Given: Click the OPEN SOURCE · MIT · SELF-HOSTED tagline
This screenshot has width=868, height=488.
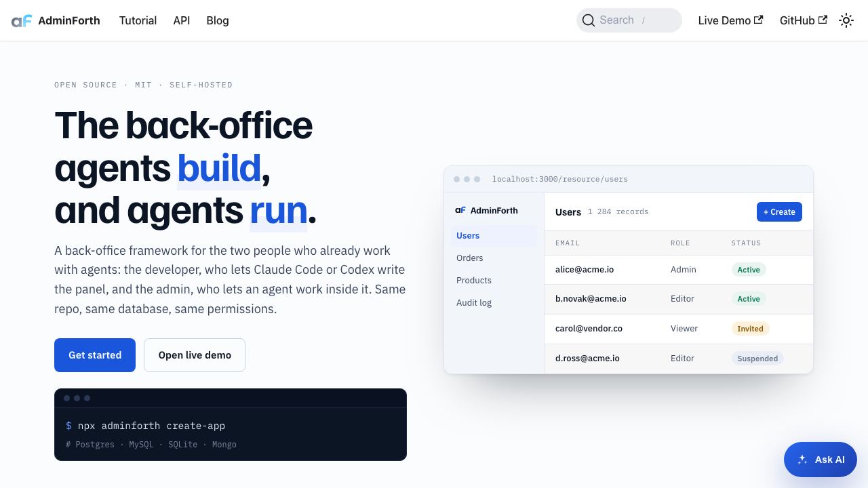Looking at the screenshot, I should 144,85.
